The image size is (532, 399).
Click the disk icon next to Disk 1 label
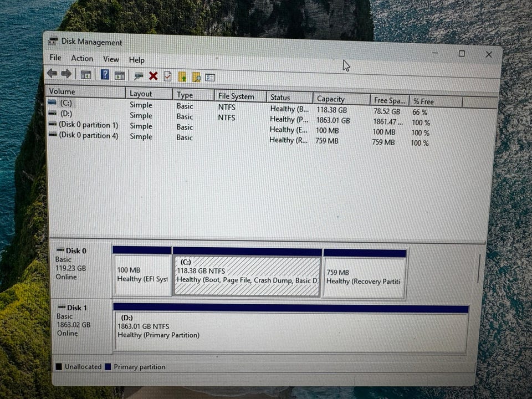pyautogui.click(x=62, y=307)
